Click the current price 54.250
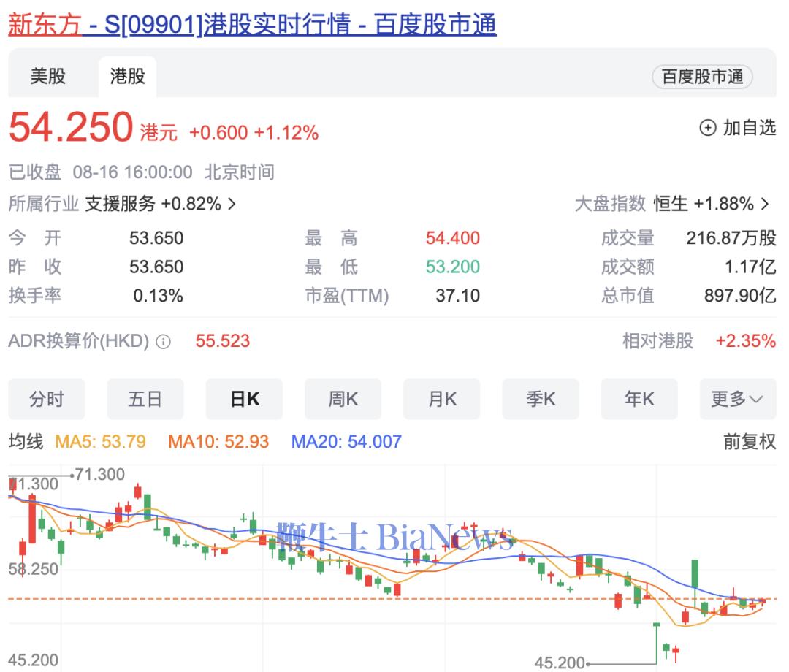This screenshot has height=672, width=789. coord(71,127)
